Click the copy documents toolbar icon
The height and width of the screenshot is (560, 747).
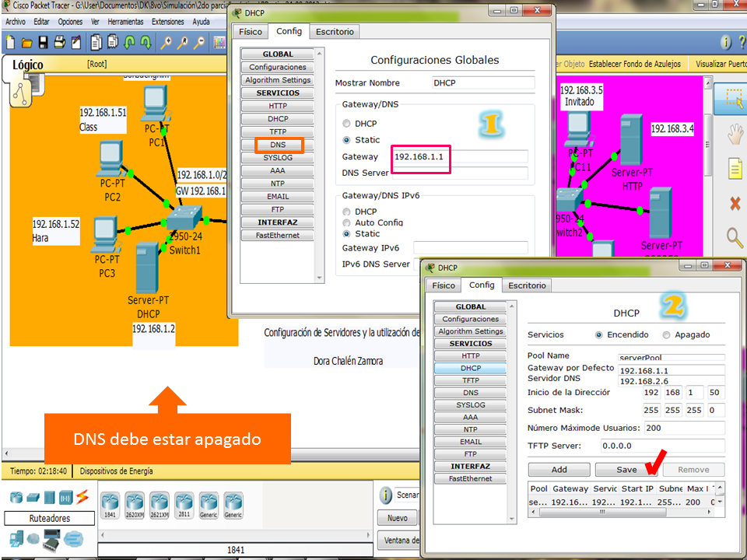[96, 42]
